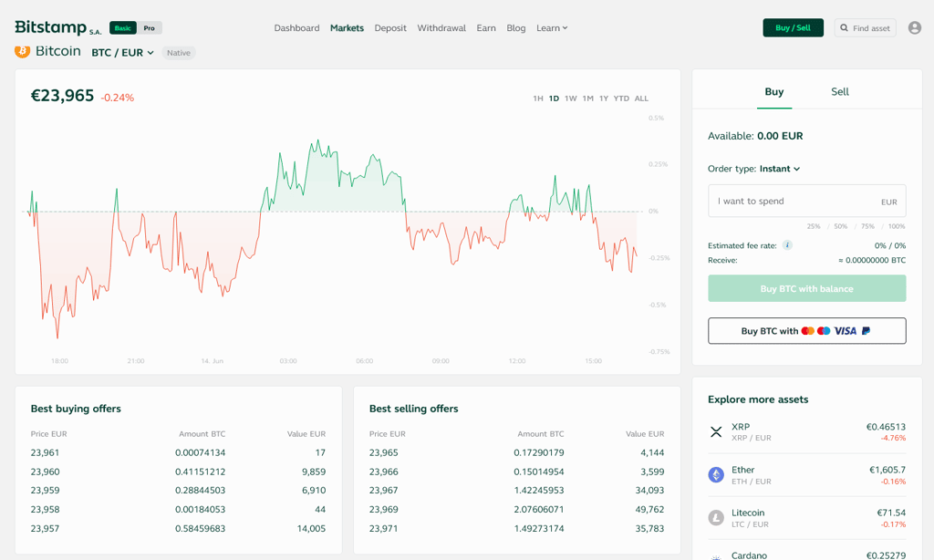Switch to Pro mode toggle
934x560 pixels.
pyautogui.click(x=149, y=28)
